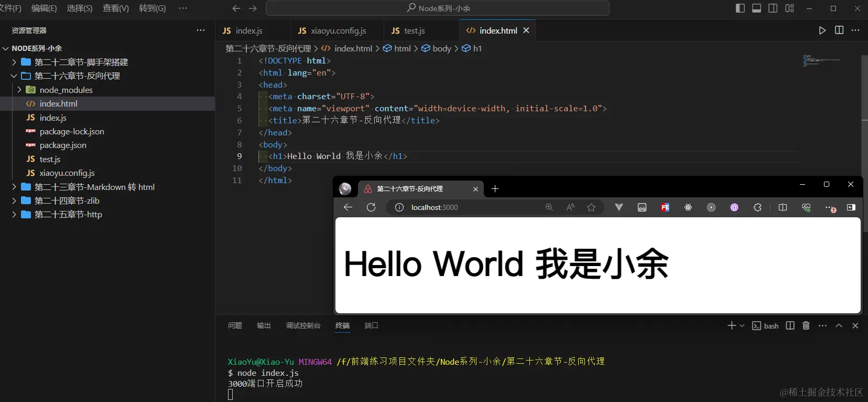Open the 问题 panel tab

pos(235,325)
